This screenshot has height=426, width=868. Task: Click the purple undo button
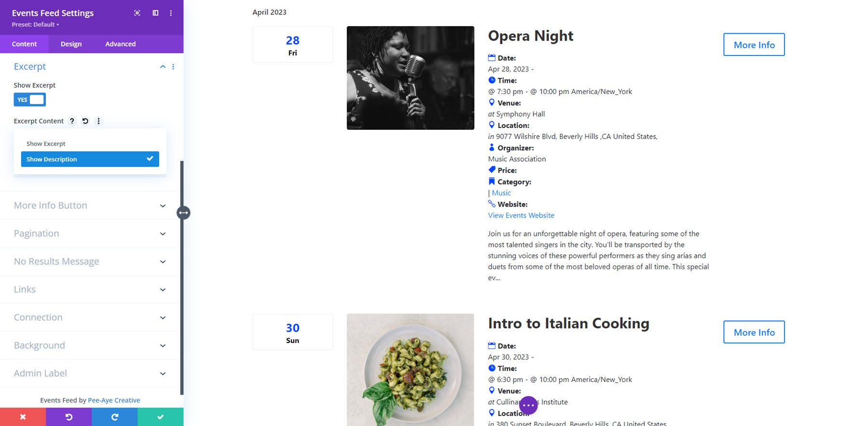pyautogui.click(x=68, y=417)
